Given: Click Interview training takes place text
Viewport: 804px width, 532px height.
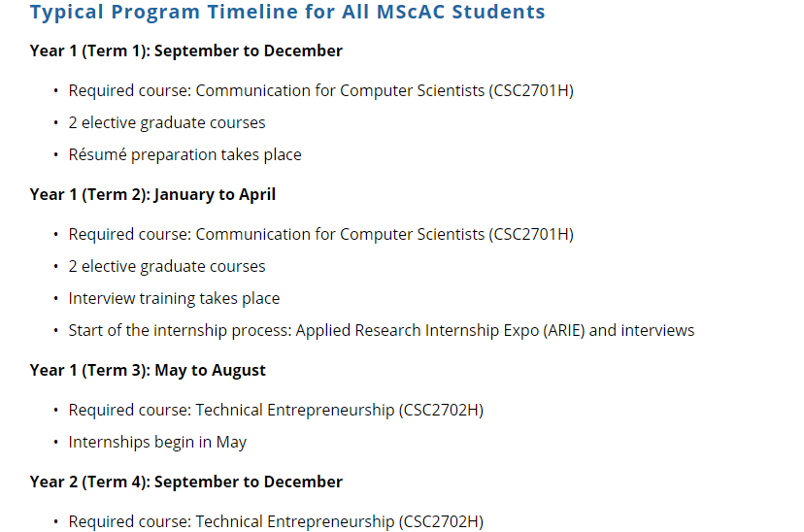Looking at the screenshot, I should (x=175, y=298).
